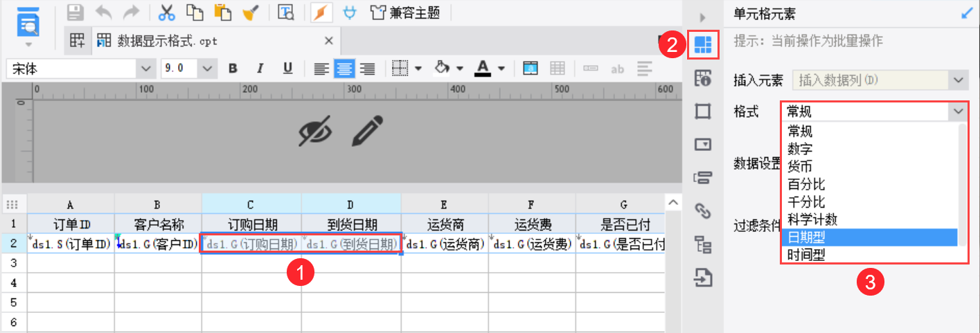The image size is (980, 333).
Task: Apply the fill bucket background color
Action: pos(441,69)
